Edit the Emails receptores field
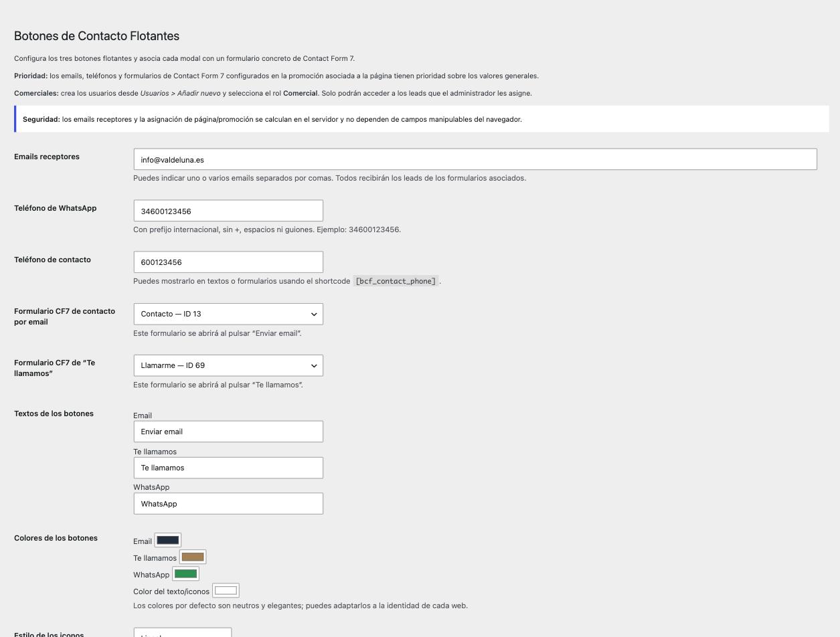This screenshot has height=637, width=840. coord(475,159)
